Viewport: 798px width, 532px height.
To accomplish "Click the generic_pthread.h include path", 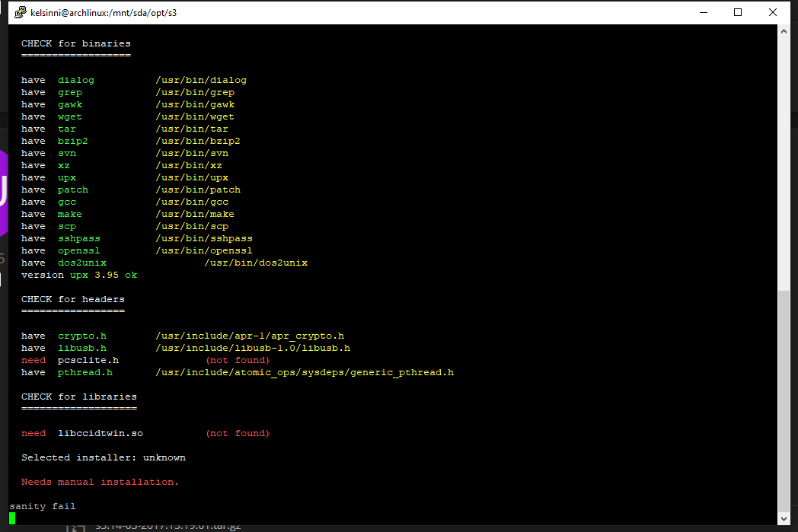I will click(305, 373).
